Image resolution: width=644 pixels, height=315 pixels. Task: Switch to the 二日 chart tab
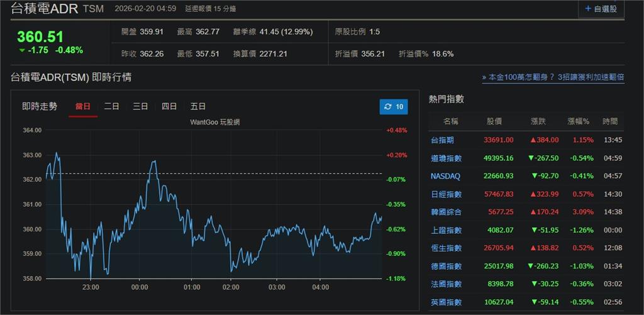click(x=111, y=106)
